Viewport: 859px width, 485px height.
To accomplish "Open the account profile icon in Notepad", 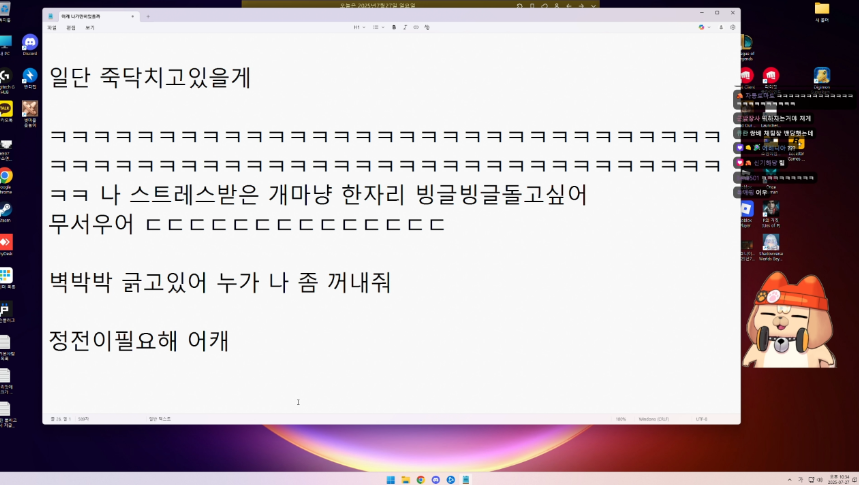I will pos(721,27).
